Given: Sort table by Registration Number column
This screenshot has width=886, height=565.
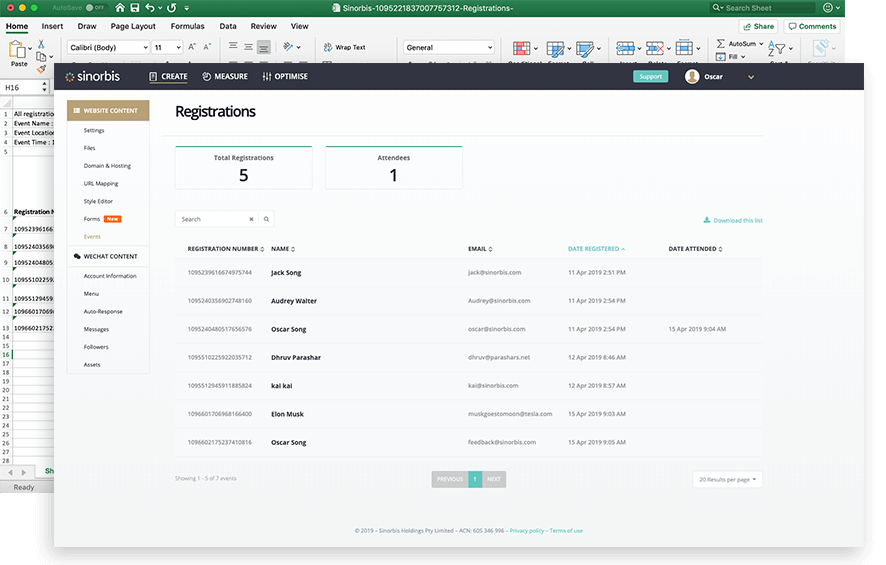Looking at the screenshot, I should coord(225,249).
